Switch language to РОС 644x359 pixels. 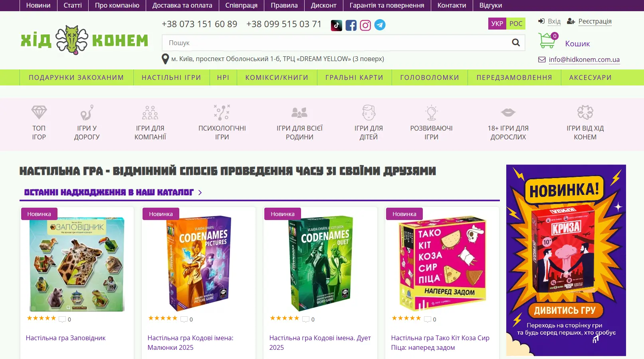tap(516, 24)
